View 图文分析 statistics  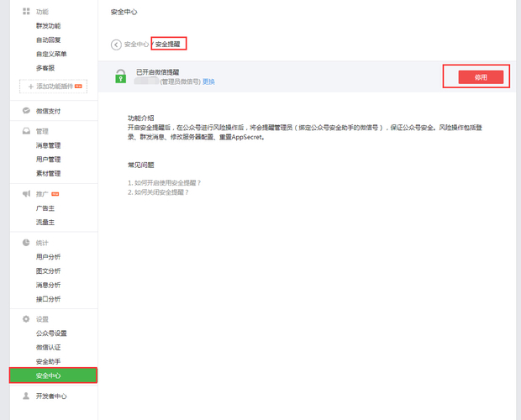pyautogui.click(x=48, y=271)
